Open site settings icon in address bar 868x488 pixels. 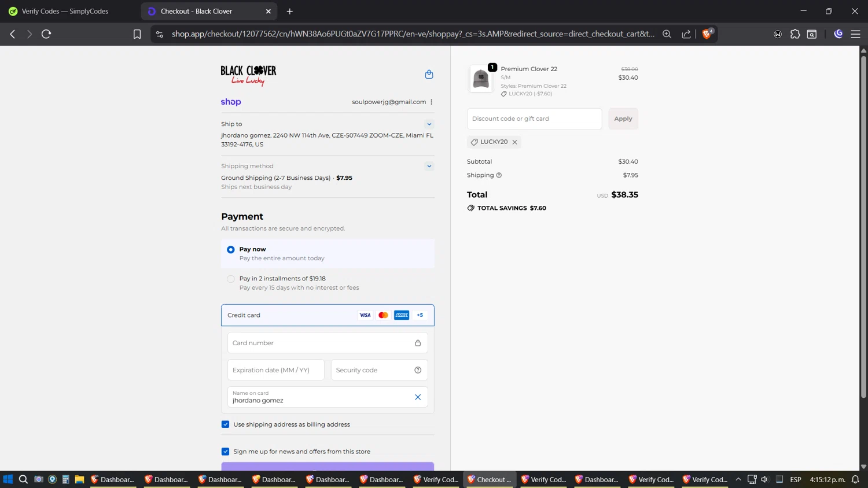point(160,34)
